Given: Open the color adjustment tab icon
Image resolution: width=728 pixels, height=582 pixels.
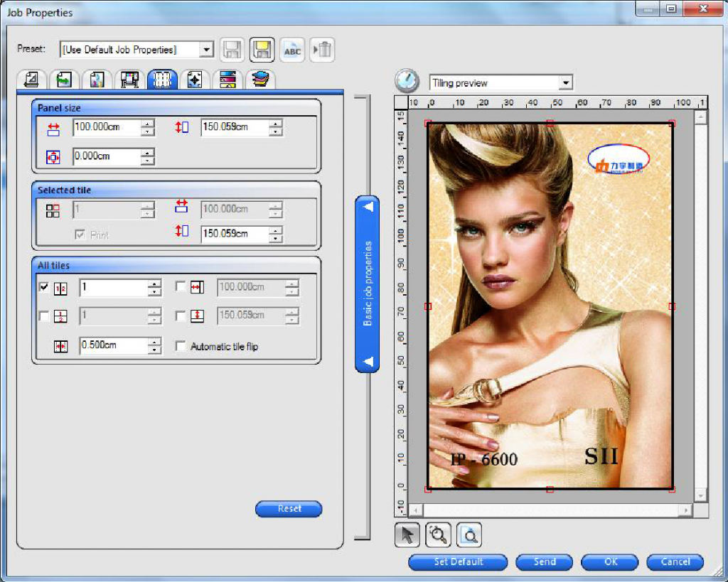Looking at the screenshot, I should (96, 80).
